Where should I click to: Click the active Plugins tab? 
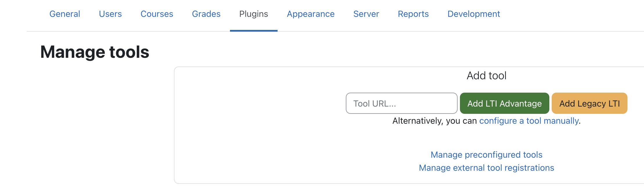[253, 14]
